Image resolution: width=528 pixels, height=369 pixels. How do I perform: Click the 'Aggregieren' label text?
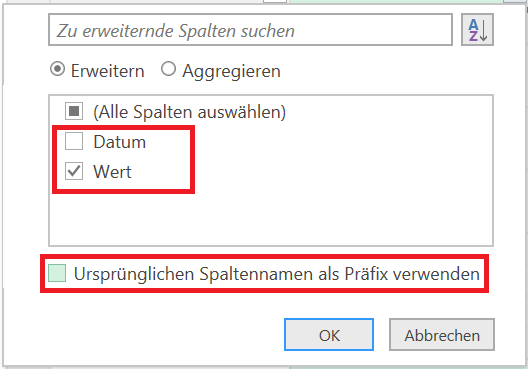pos(231,71)
